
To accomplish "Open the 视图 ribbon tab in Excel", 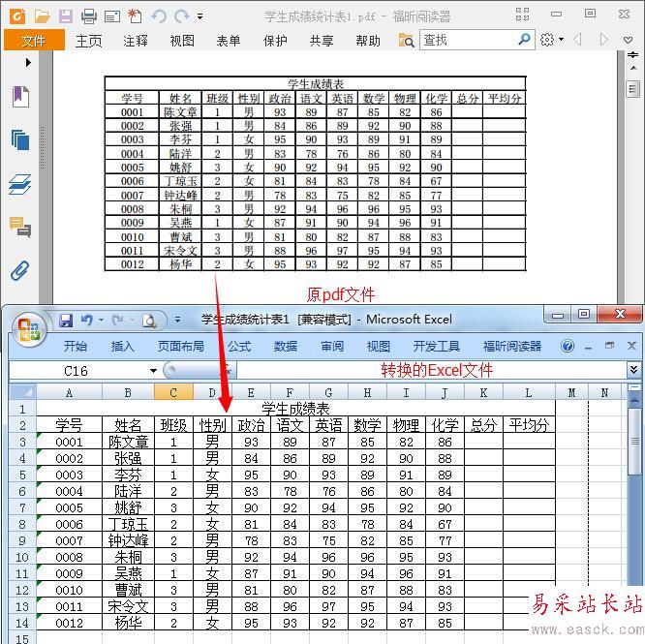I will (x=379, y=347).
